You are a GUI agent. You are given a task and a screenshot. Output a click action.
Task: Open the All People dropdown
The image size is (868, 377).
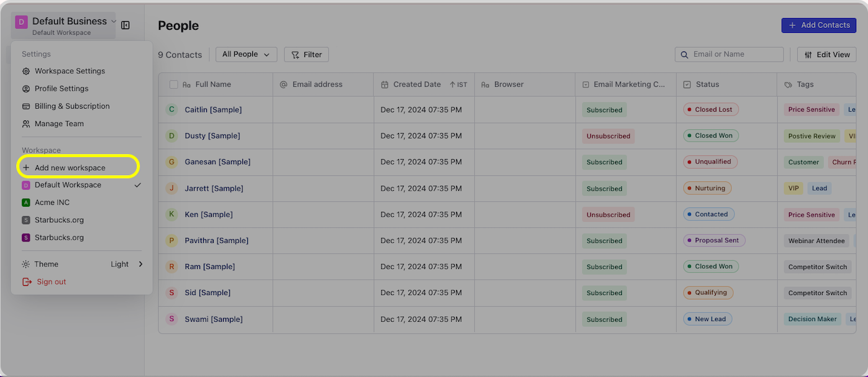(246, 55)
